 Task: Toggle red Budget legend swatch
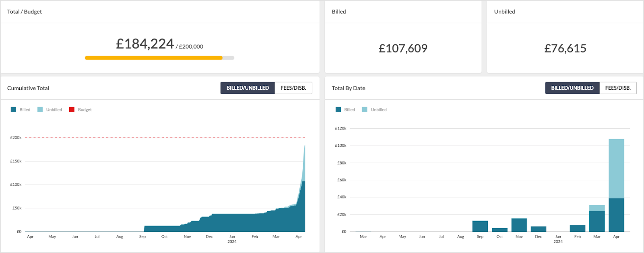coord(72,109)
